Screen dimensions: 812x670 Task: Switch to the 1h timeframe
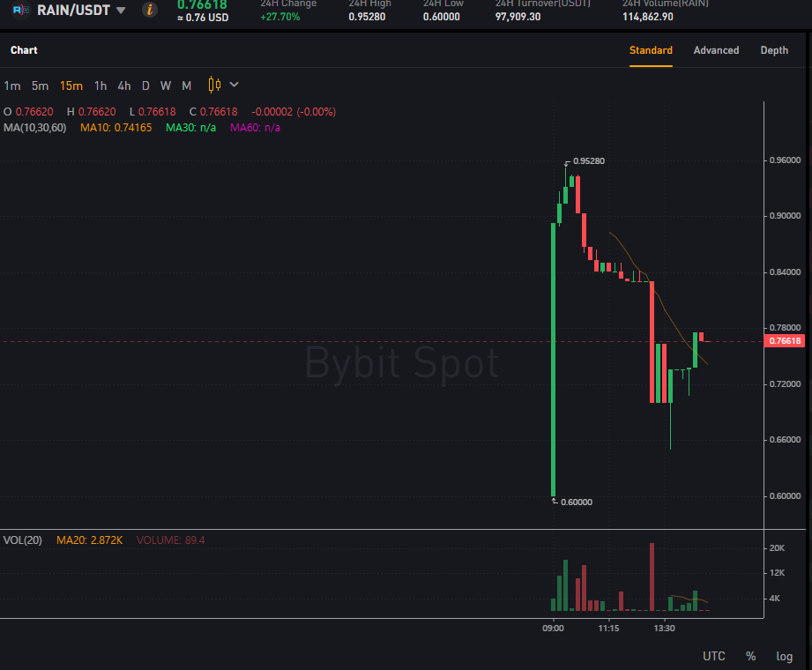pos(101,86)
